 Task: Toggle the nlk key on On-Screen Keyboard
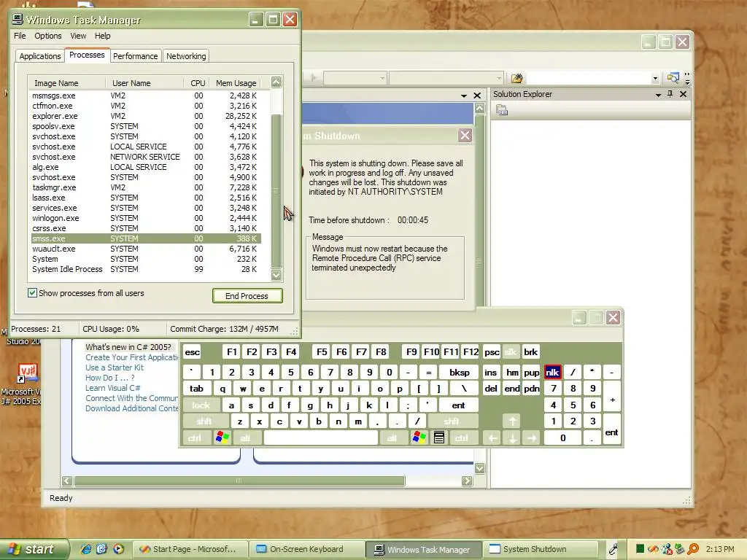coord(553,373)
